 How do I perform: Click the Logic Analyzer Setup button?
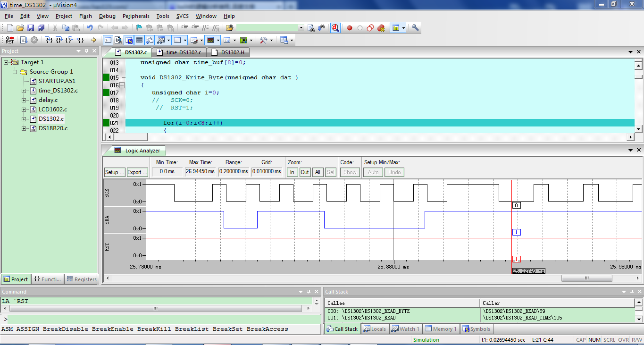[x=115, y=172]
